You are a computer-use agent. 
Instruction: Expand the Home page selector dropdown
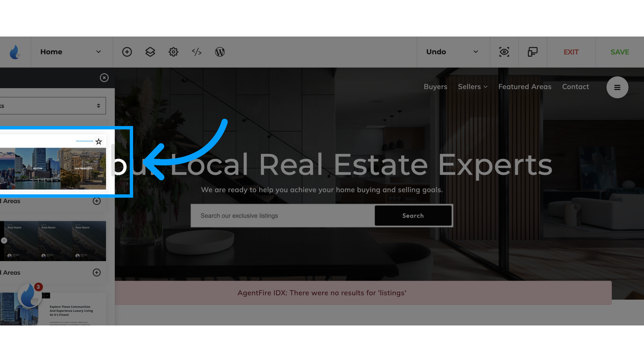(x=98, y=52)
